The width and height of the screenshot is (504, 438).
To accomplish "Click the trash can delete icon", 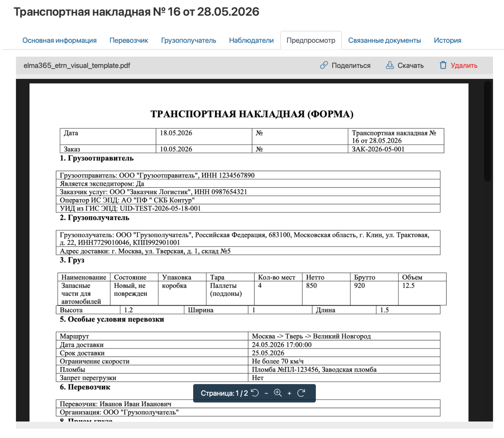I will pyautogui.click(x=443, y=65).
